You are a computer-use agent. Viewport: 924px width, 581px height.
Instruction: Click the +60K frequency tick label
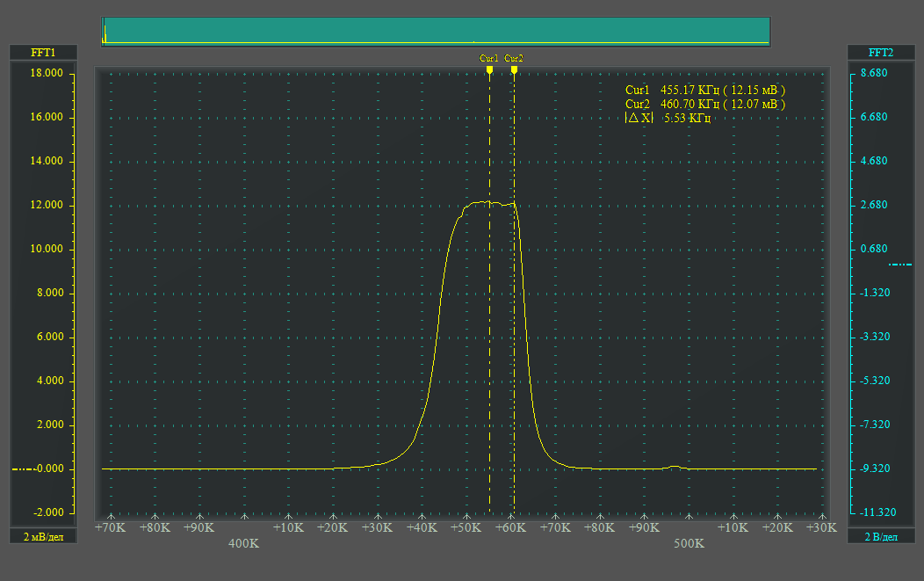coord(511,528)
